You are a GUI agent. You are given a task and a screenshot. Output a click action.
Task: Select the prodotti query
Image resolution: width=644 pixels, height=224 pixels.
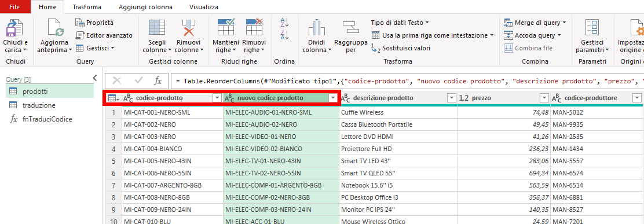[50, 91]
